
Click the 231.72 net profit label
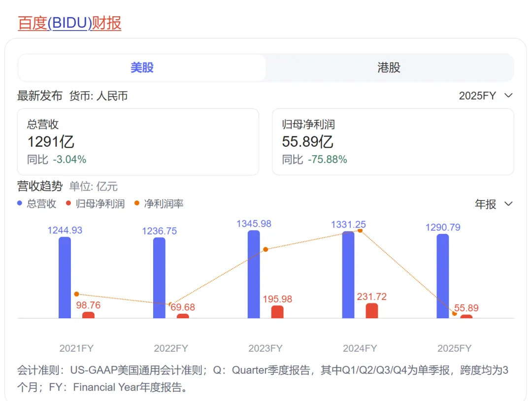point(372,297)
